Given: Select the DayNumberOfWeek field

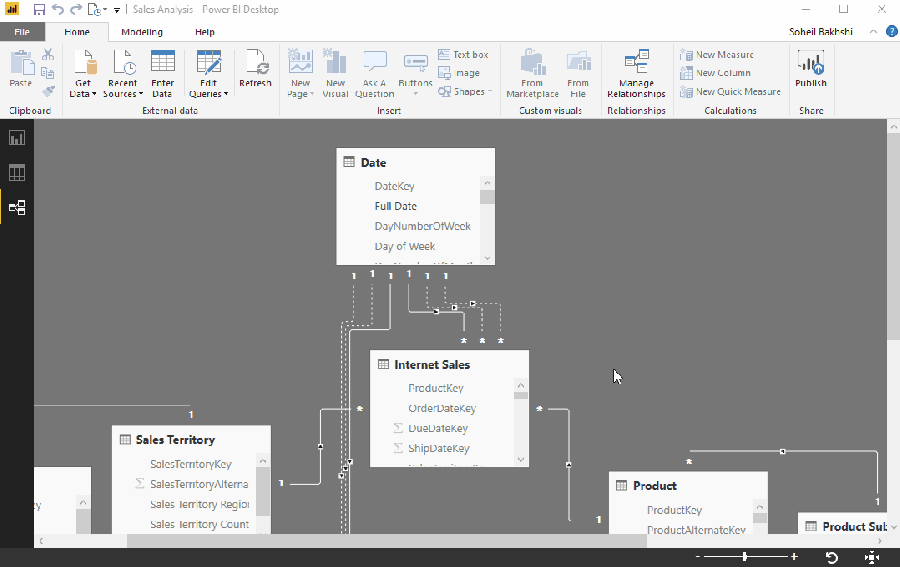Looking at the screenshot, I should tap(422, 226).
